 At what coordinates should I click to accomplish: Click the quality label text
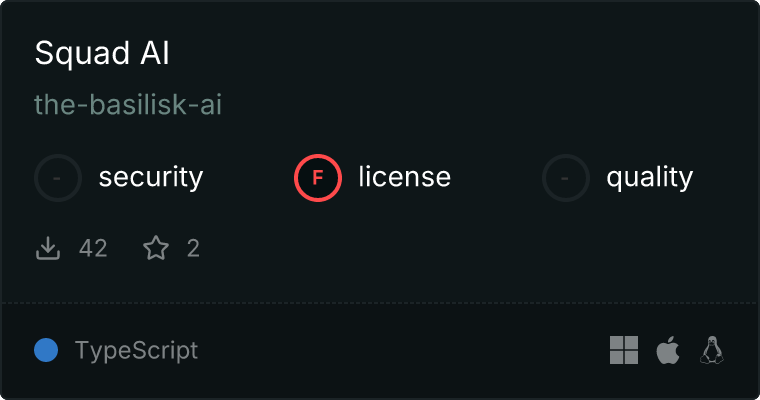point(649,178)
